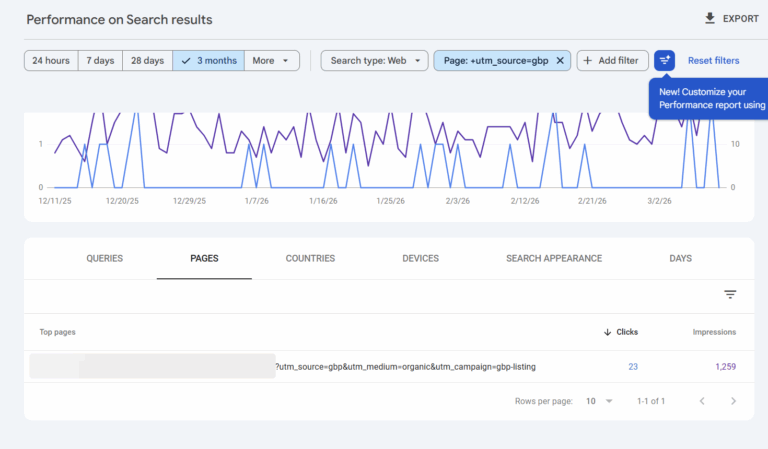
Task: Sort table by Impressions column
Action: tap(714, 332)
